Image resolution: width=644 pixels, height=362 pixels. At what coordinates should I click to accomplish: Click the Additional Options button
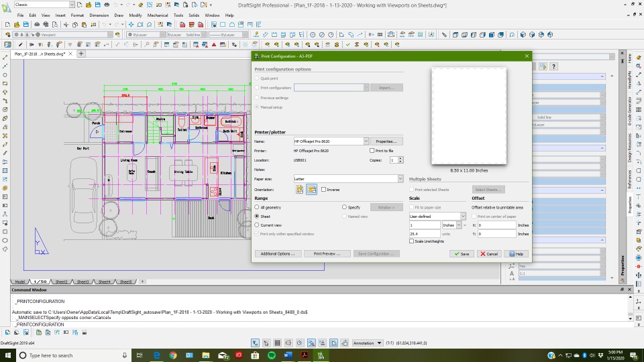click(x=277, y=254)
